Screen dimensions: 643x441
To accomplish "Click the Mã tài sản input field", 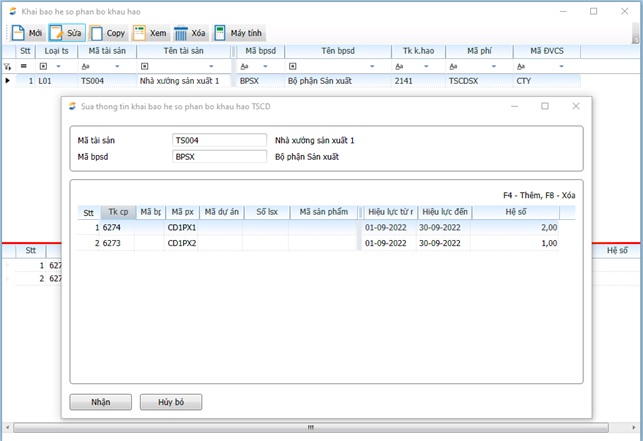I will (x=219, y=141).
